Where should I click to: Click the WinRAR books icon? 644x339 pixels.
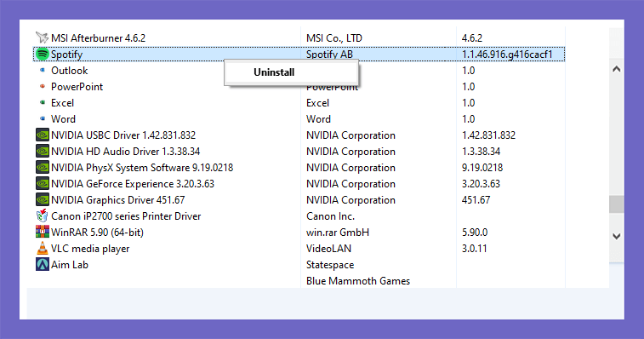pyautogui.click(x=42, y=232)
